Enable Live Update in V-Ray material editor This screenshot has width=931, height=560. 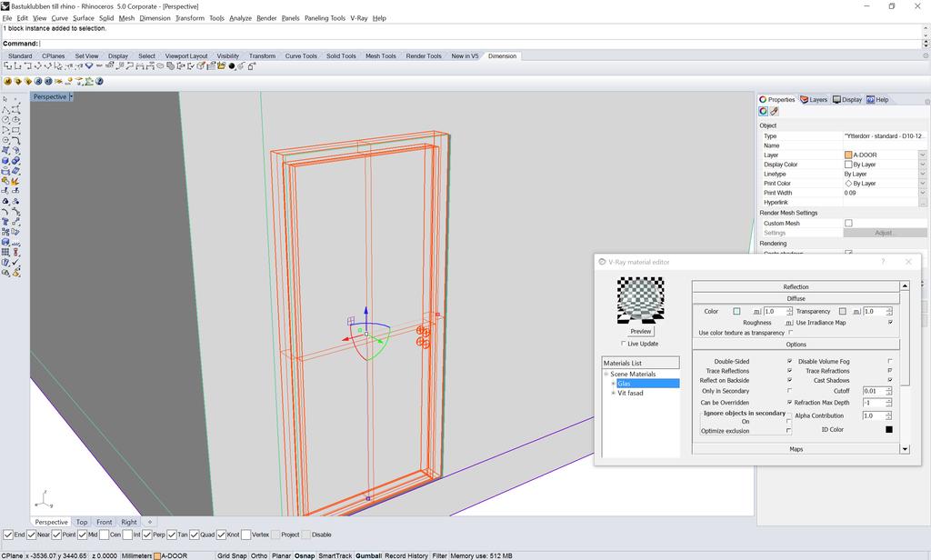[623, 344]
